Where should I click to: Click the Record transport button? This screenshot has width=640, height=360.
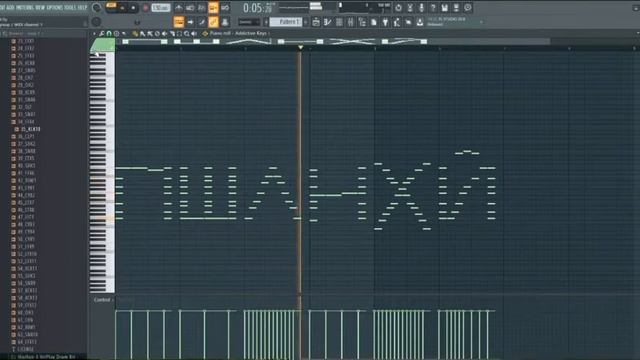(145, 8)
